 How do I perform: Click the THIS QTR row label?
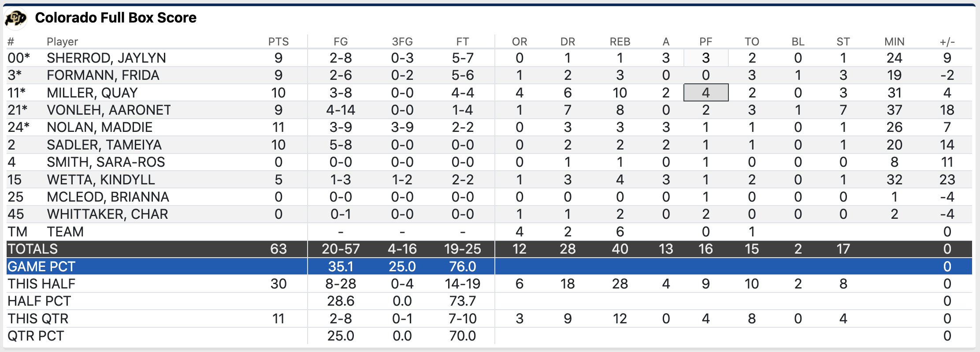click(x=38, y=319)
